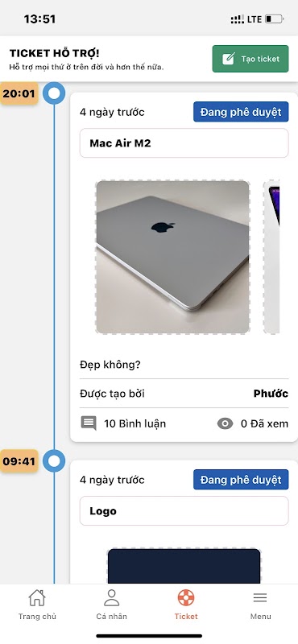Click the 09:41 timeline circle marker
The height and width of the screenshot is (644, 298).
54,460
